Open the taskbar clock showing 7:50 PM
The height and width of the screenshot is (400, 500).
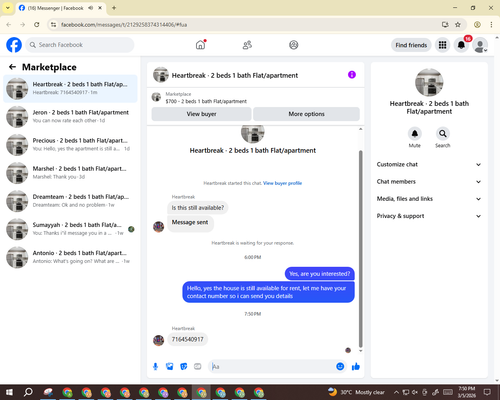[x=467, y=392]
